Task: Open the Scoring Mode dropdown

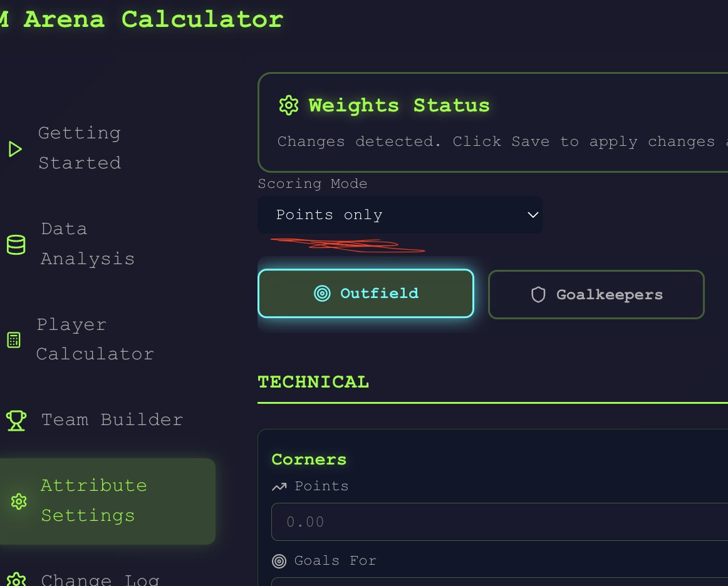Action: pos(400,215)
